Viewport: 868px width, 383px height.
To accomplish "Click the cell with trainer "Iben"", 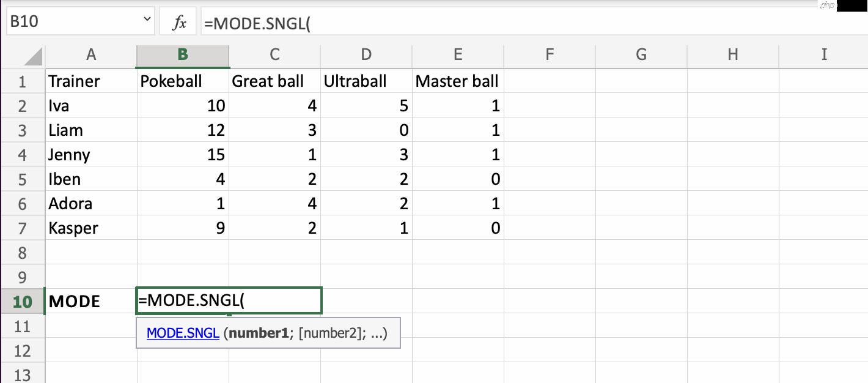I will 91,179.
